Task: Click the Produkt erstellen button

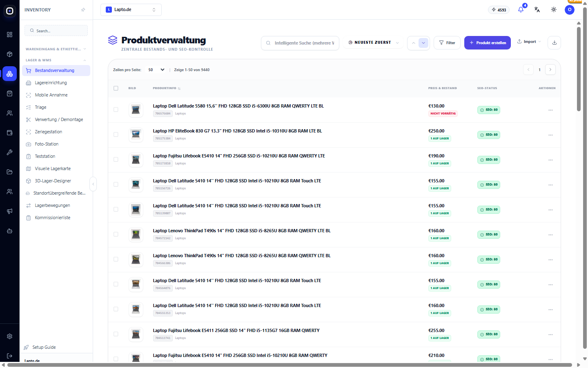Action: (x=488, y=43)
